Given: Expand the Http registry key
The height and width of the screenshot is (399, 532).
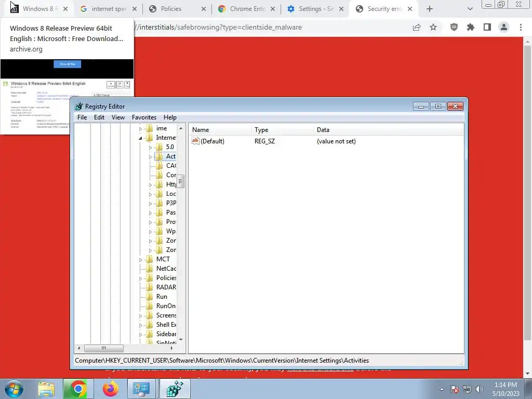Looking at the screenshot, I should pyautogui.click(x=150, y=185).
